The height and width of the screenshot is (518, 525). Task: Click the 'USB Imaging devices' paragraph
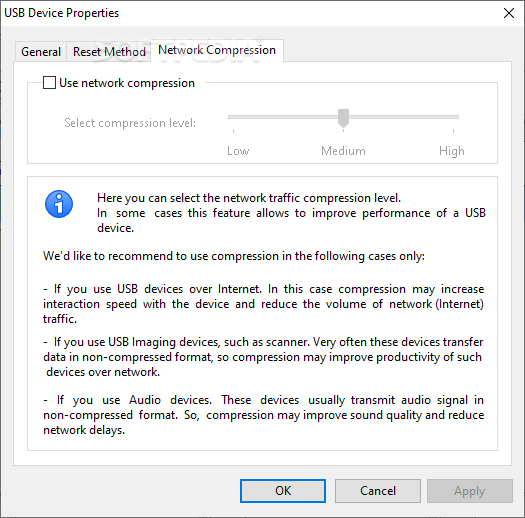pos(263,357)
